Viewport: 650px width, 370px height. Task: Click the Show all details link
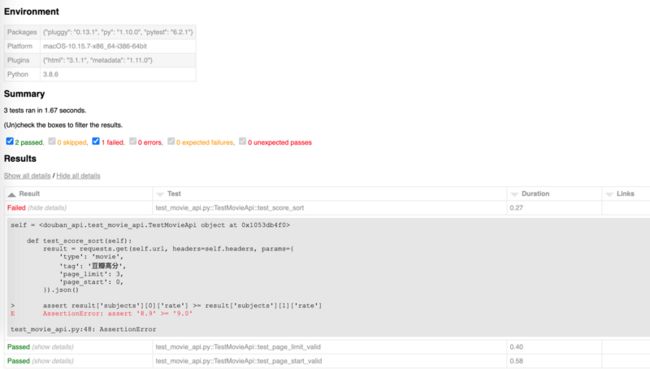(x=27, y=176)
